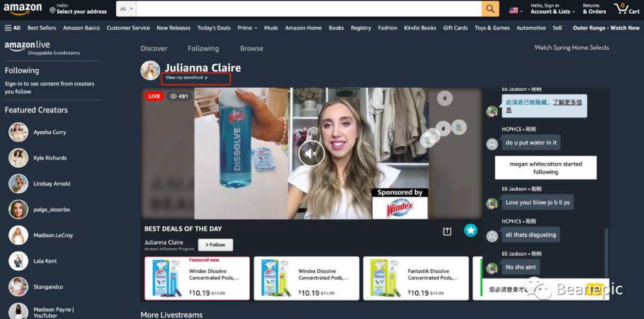Image resolution: width=644 pixels, height=319 pixels.
Task: Expand the All search category dropdown
Action: pos(126,8)
